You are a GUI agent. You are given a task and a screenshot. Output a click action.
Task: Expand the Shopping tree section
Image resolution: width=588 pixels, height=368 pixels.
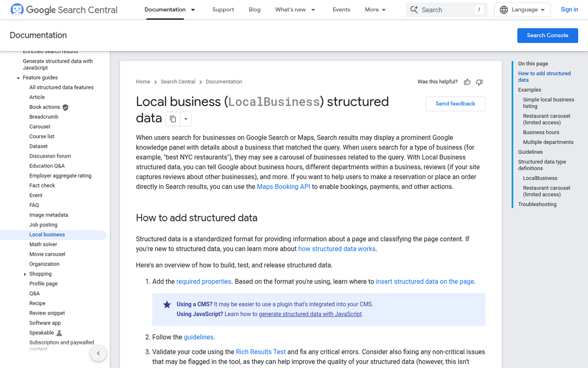[25, 274]
